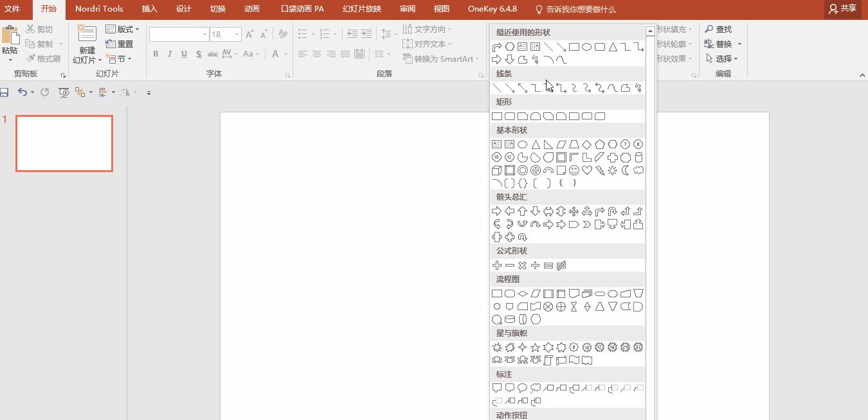Toggle bold formatting button
Screen dimensions: 868x420
click(x=156, y=54)
